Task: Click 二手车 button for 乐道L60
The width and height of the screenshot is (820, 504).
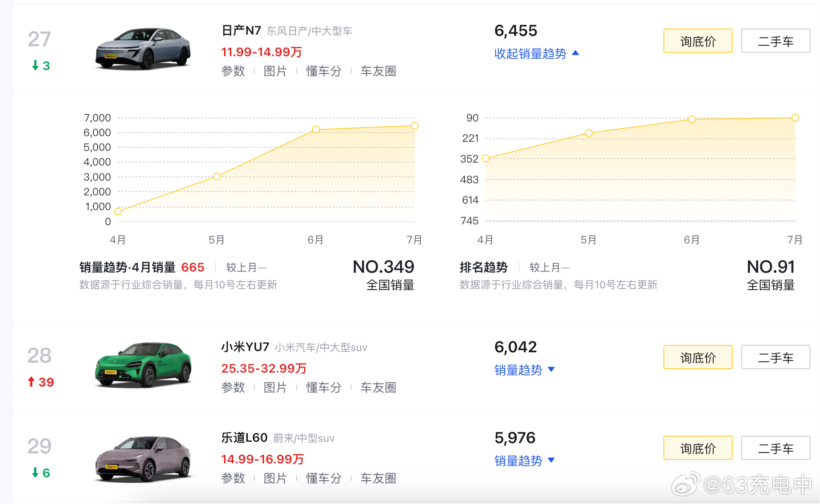Action: [775, 448]
